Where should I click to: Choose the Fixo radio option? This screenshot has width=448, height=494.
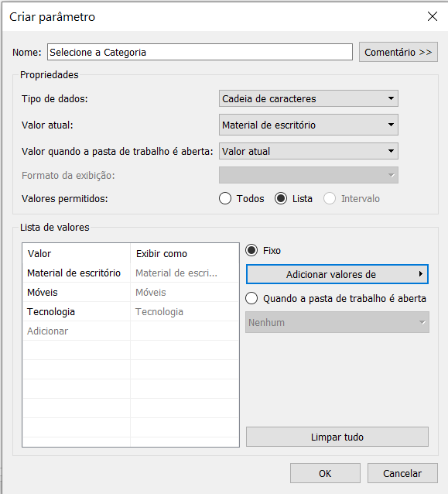(x=251, y=250)
